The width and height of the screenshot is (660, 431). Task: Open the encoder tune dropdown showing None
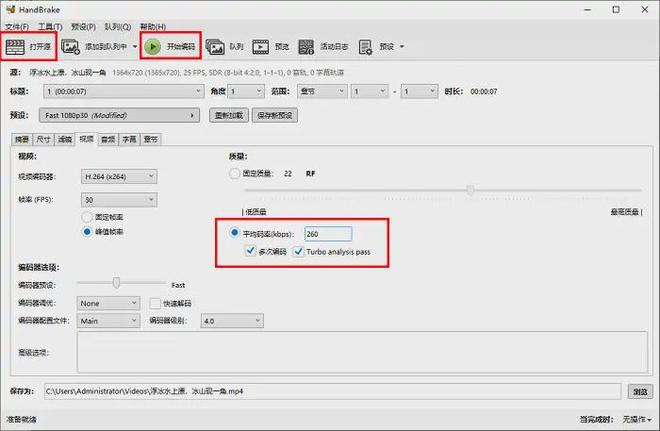coord(108,303)
